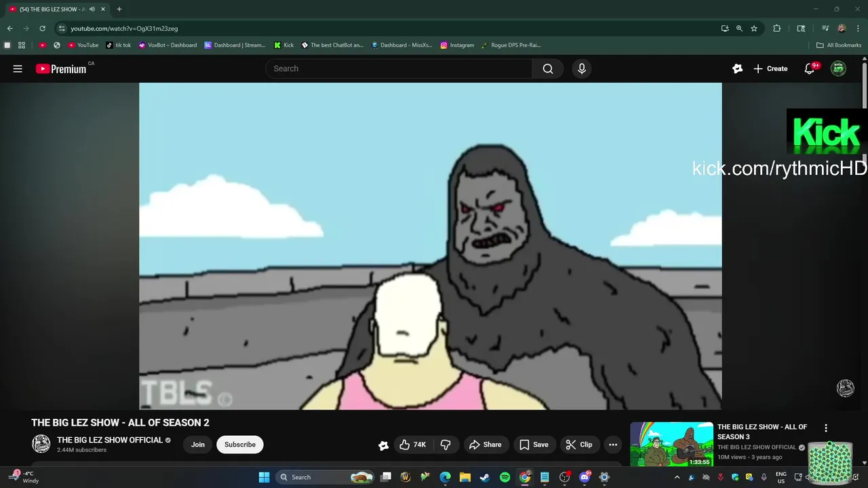Open Microsoft Edge from taskbar

pos(445,477)
